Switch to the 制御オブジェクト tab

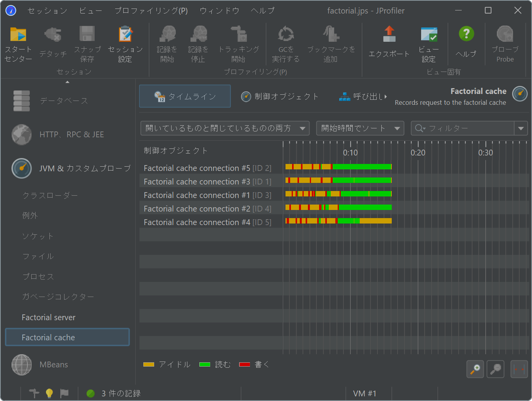point(280,96)
